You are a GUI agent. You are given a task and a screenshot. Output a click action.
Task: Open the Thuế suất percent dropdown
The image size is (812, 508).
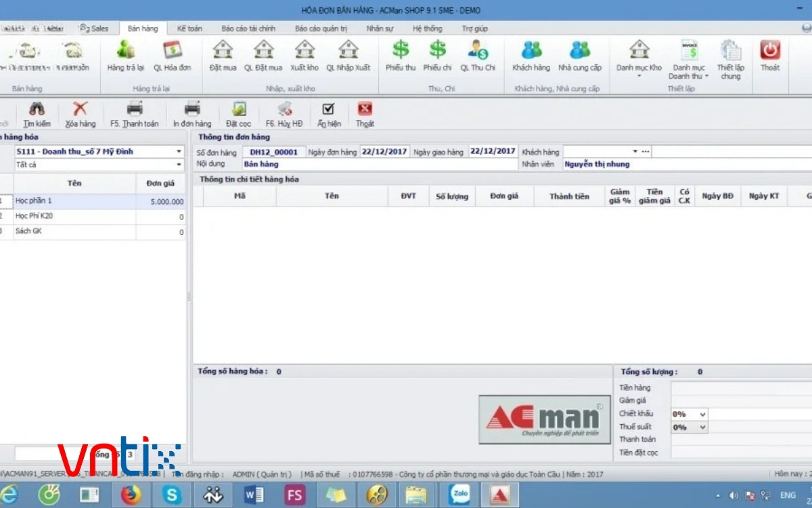tap(702, 427)
